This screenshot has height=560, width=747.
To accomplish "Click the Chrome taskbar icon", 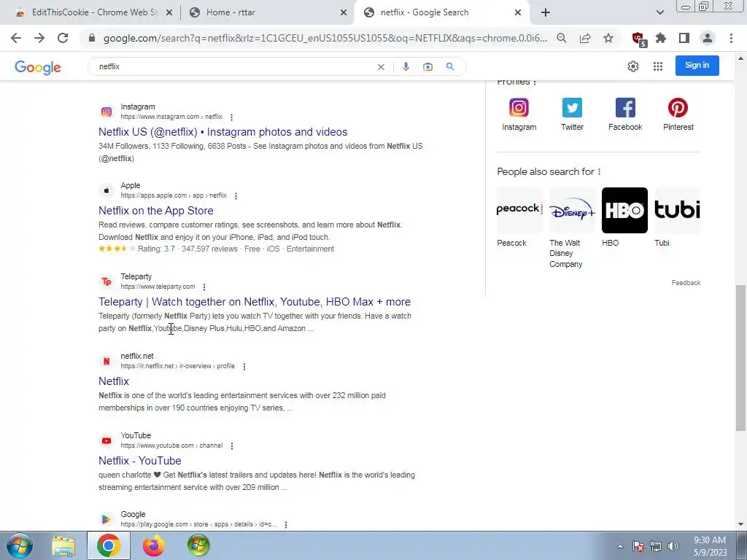I will pos(109,545).
